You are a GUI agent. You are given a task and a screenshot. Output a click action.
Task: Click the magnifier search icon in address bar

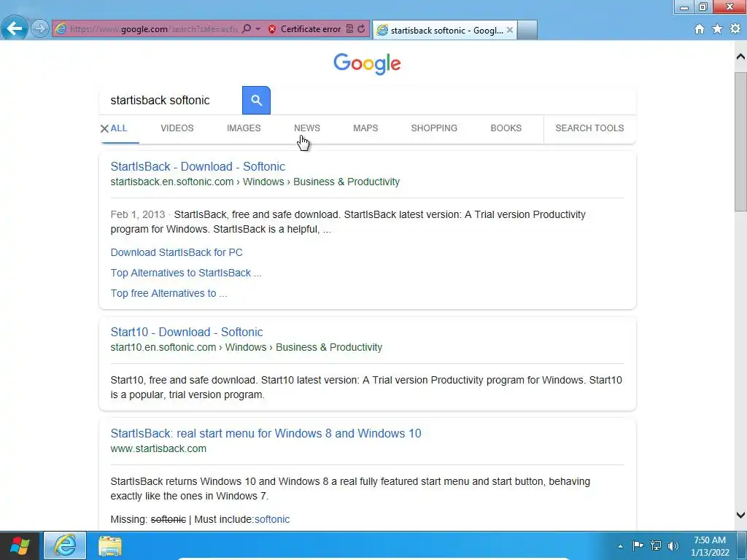[247, 28]
